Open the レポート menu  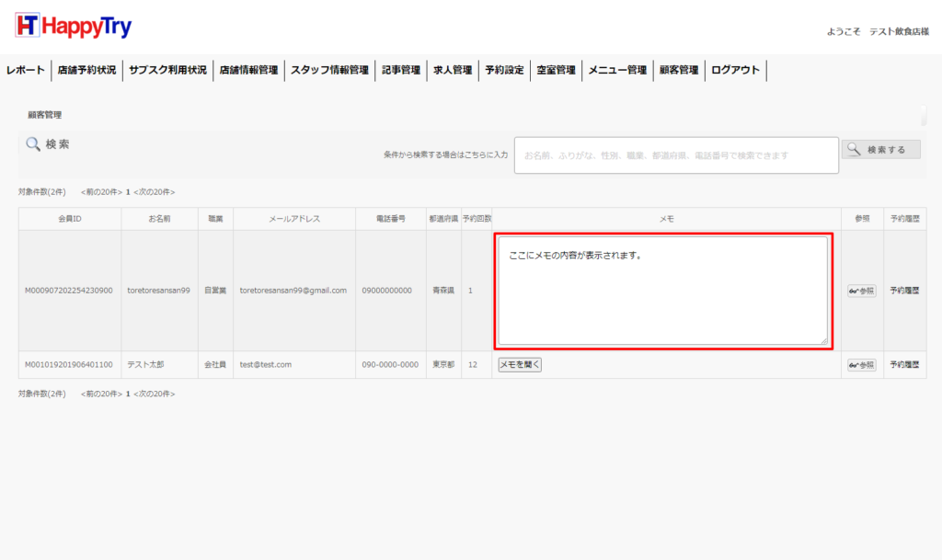[26, 70]
